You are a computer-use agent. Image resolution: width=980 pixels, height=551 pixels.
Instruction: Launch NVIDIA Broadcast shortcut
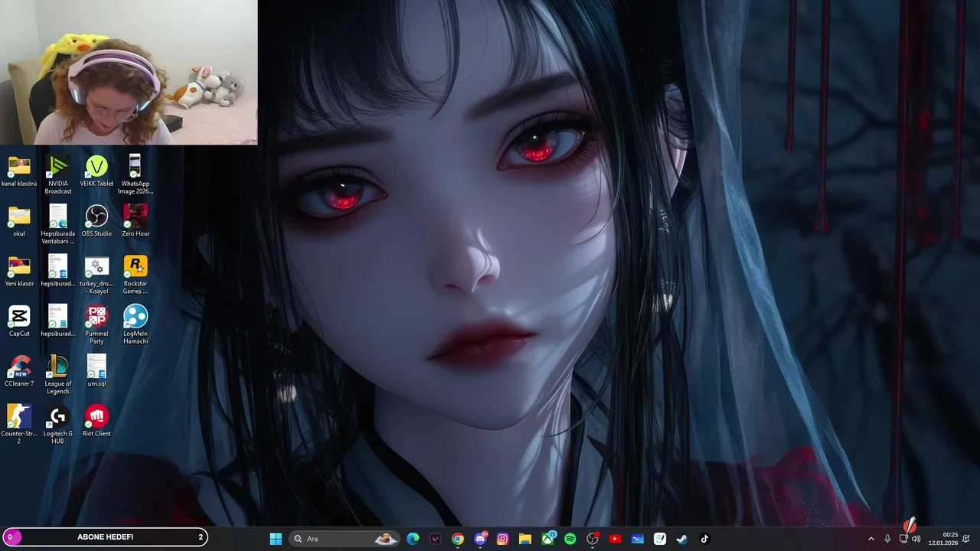point(58,174)
